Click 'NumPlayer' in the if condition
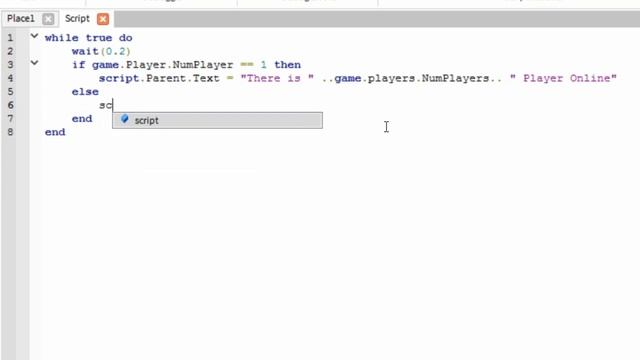This screenshot has width=640, height=360. (203, 65)
